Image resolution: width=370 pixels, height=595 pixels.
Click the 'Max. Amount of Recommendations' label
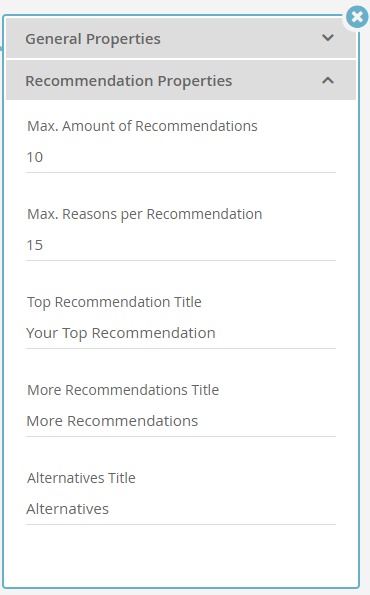click(142, 126)
